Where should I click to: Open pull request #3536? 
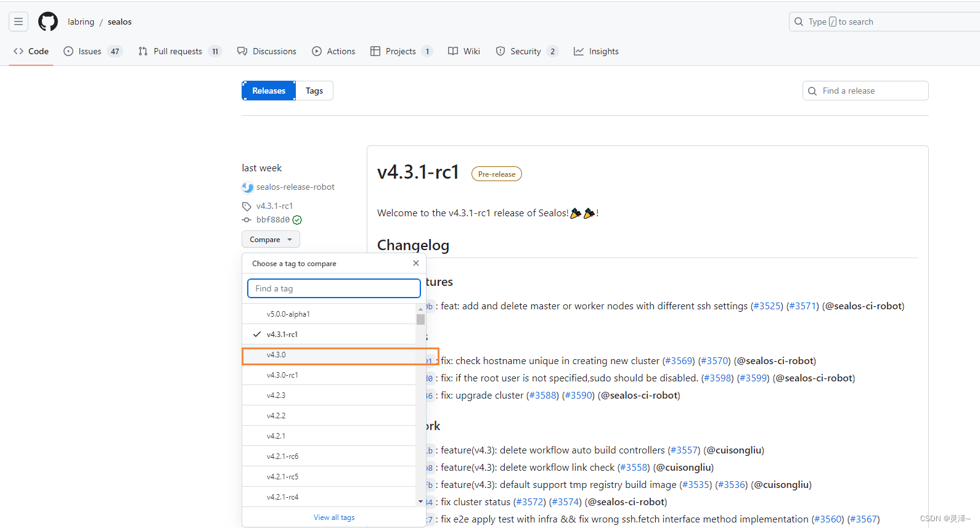732,485
